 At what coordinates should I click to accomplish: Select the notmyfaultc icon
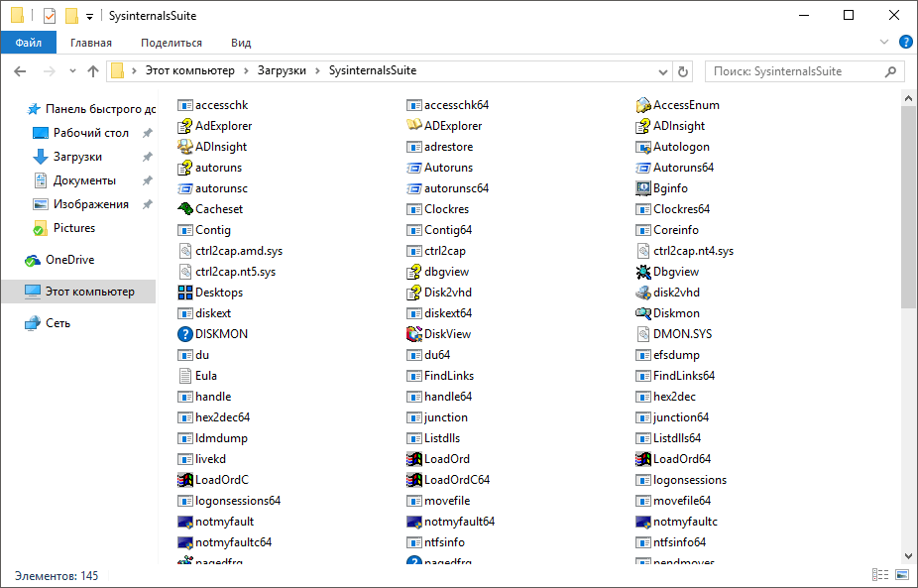642,522
